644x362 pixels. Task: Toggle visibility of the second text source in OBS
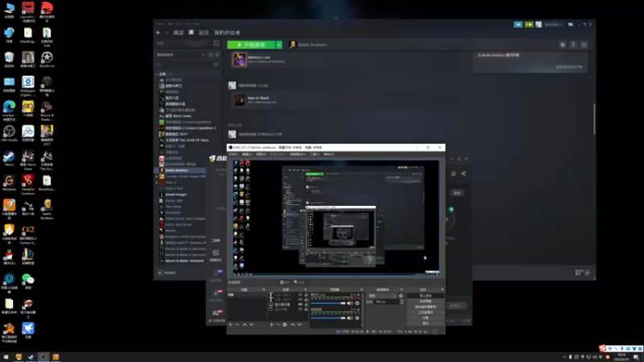[300, 299]
